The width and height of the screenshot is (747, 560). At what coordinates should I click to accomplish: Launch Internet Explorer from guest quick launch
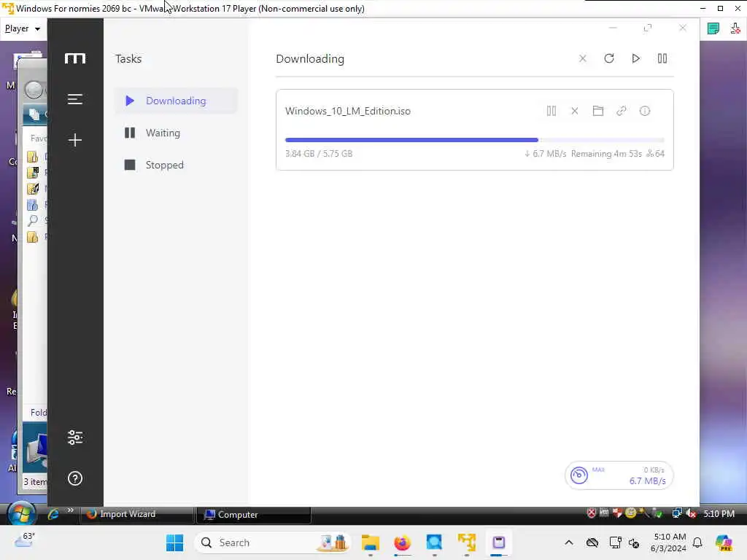[53, 514]
